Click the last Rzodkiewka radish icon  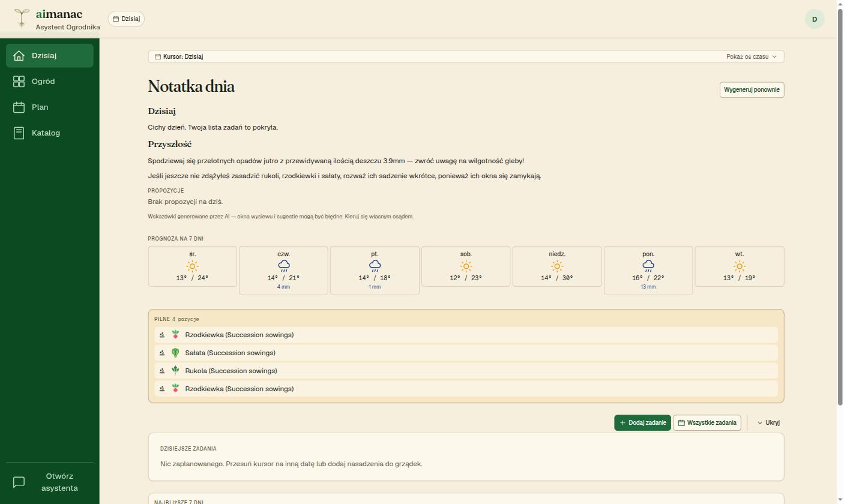175,389
